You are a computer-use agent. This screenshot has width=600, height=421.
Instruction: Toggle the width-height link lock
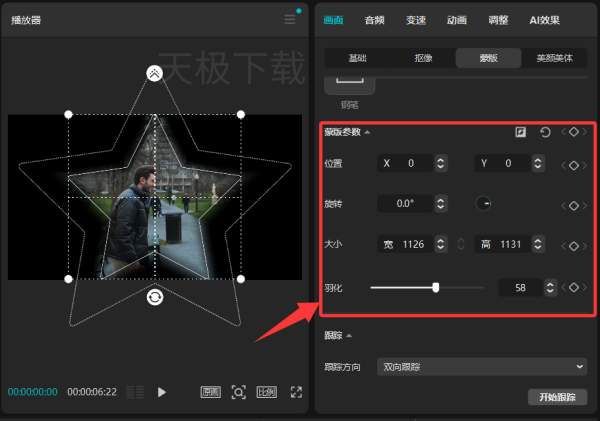pyautogui.click(x=461, y=244)
